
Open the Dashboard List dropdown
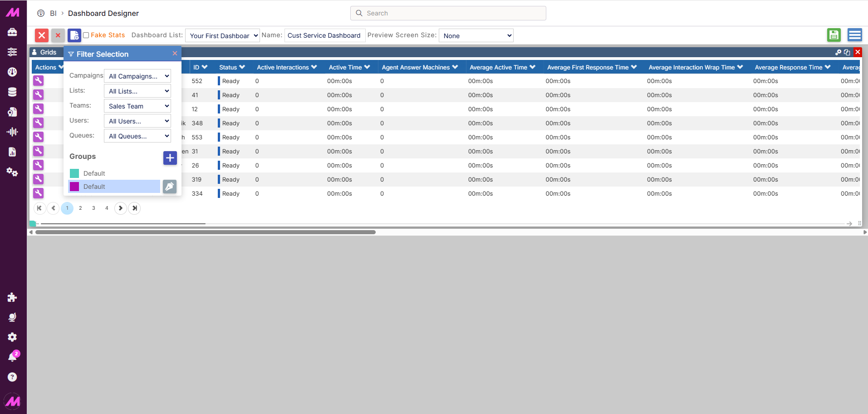(x=222, y=35)
